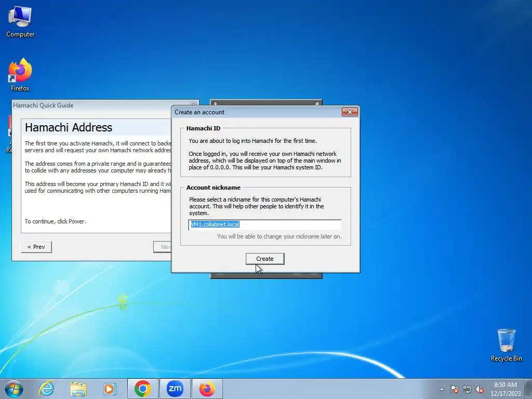Click the Show desktop strip beside clock

pyautogui.click(x=529, y=389)
